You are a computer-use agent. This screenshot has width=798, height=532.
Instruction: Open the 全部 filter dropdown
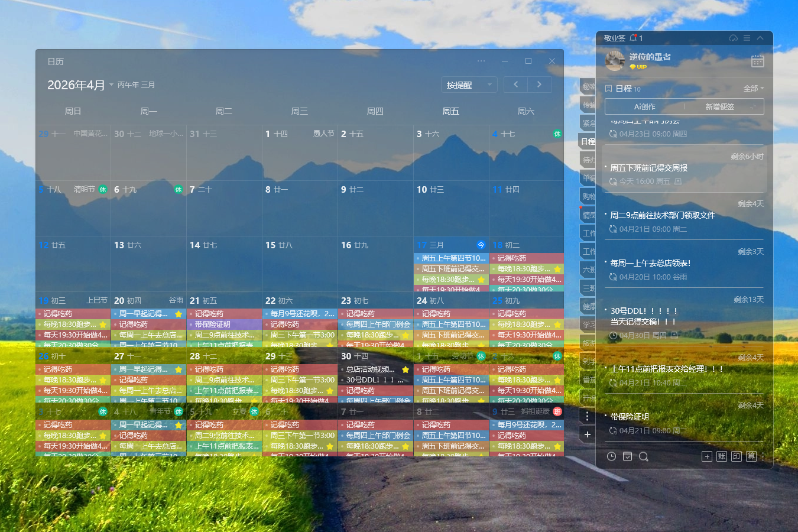[x=753, y=89]
